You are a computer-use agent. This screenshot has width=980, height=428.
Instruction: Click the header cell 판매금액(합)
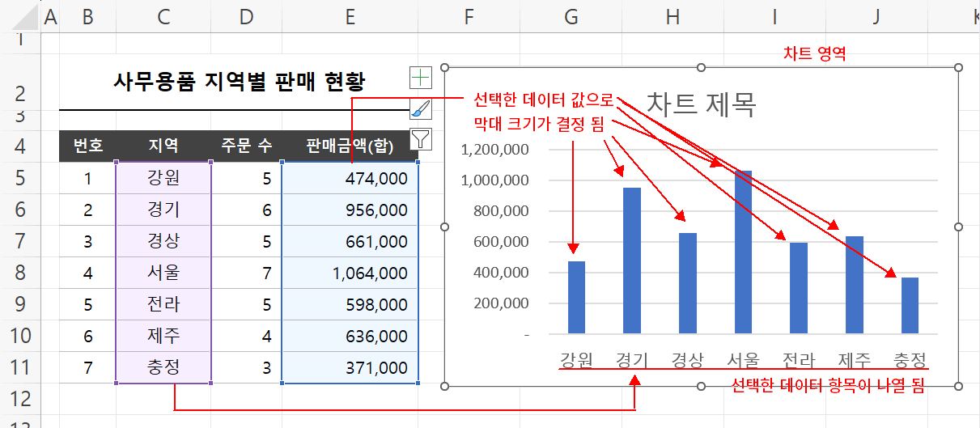tap(350, 146)
